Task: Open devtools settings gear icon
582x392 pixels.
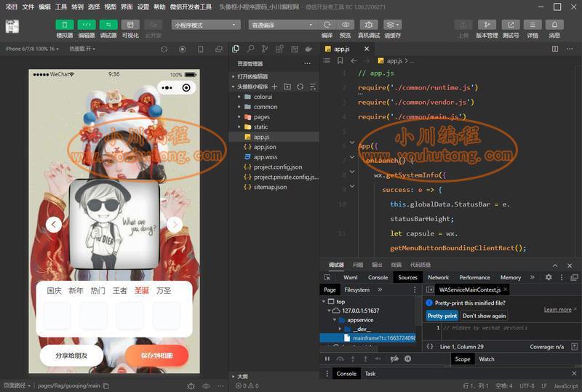Action: pos(549,277)
